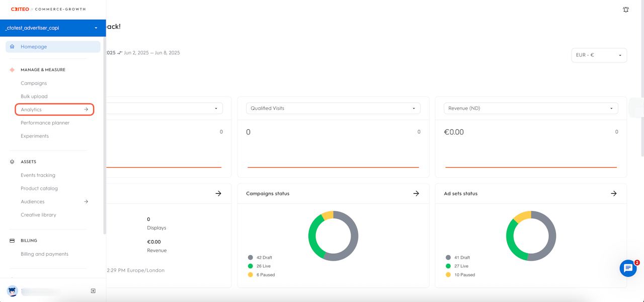
Task: Click the Criteo Commerce Growth logo
Action: 48,9
